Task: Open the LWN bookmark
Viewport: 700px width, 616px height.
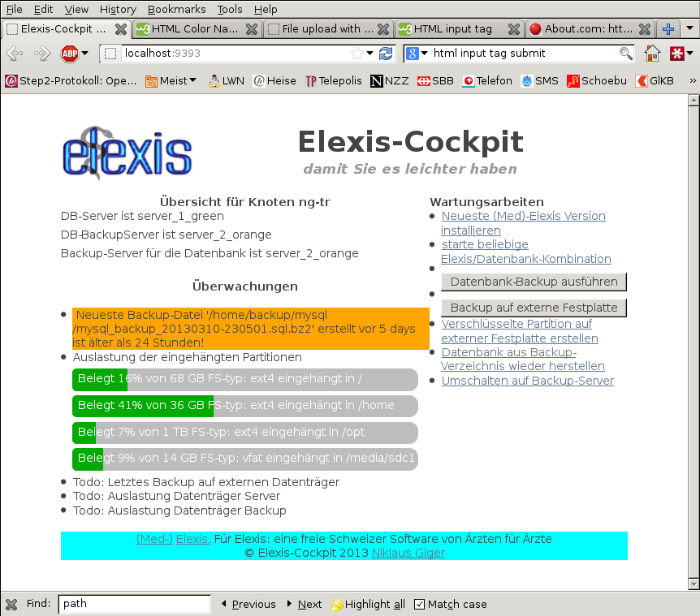Action: pos(227,80)
